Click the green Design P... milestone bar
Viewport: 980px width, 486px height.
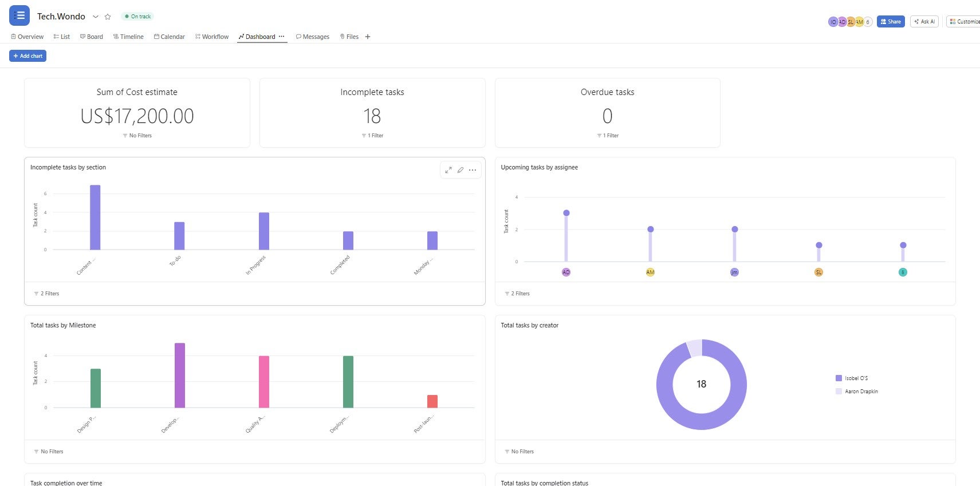coord(96,388)
